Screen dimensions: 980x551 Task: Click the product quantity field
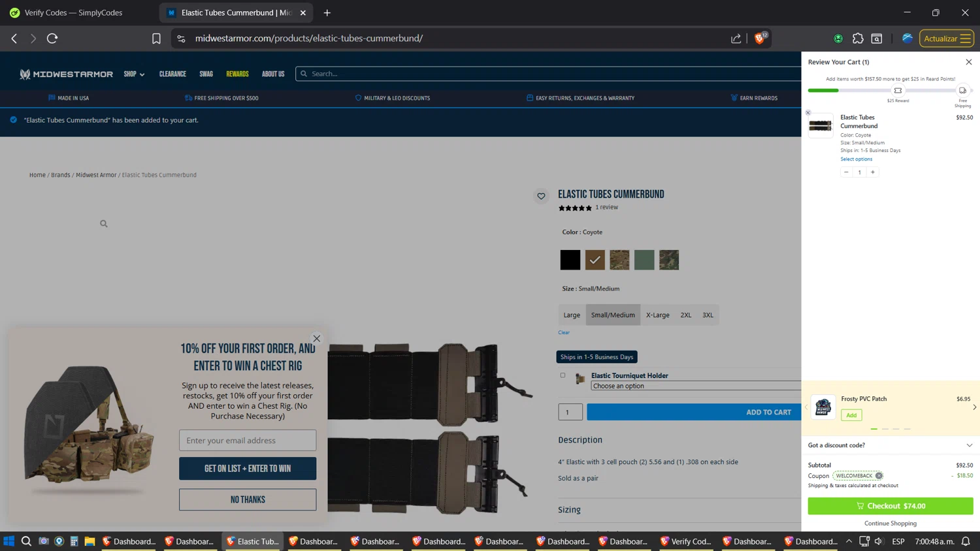pyautogui.click(x=570, y=412)
